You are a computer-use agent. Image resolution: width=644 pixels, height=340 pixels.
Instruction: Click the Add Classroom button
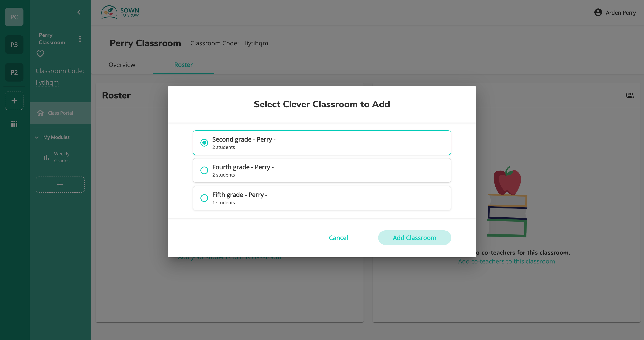414,238
